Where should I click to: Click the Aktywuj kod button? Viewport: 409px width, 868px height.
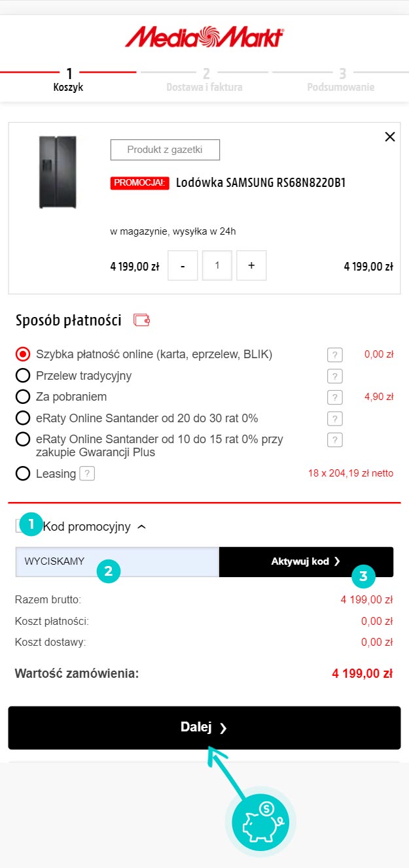coord(306,561)
